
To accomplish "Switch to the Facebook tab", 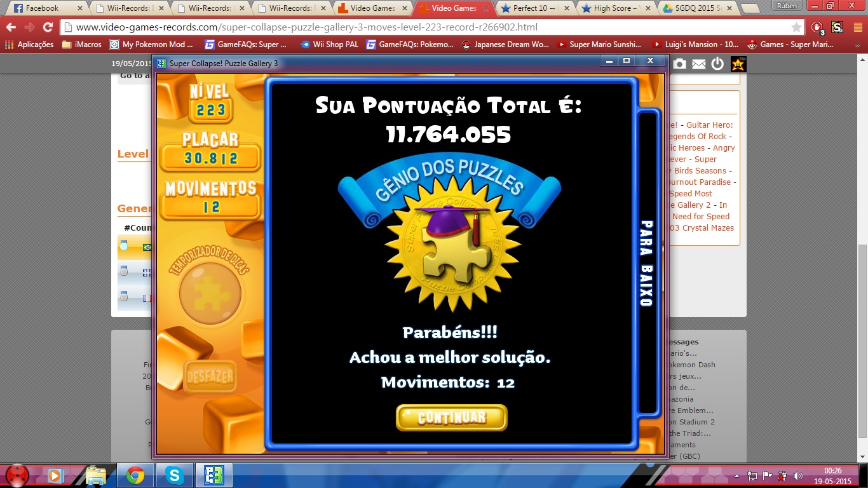I will (x=42, y=9).
